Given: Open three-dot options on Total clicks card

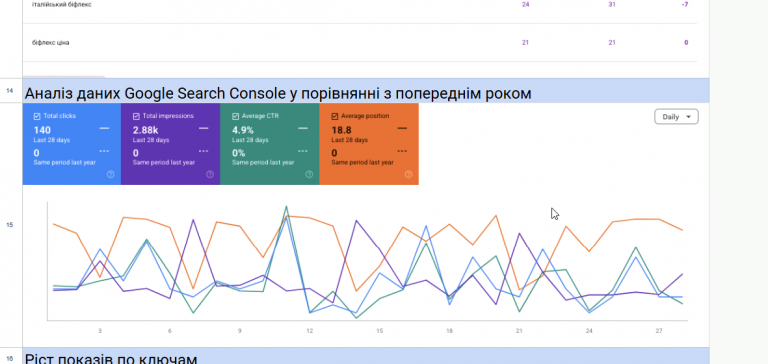Looking at the screenshot, I should click(104, 151).
